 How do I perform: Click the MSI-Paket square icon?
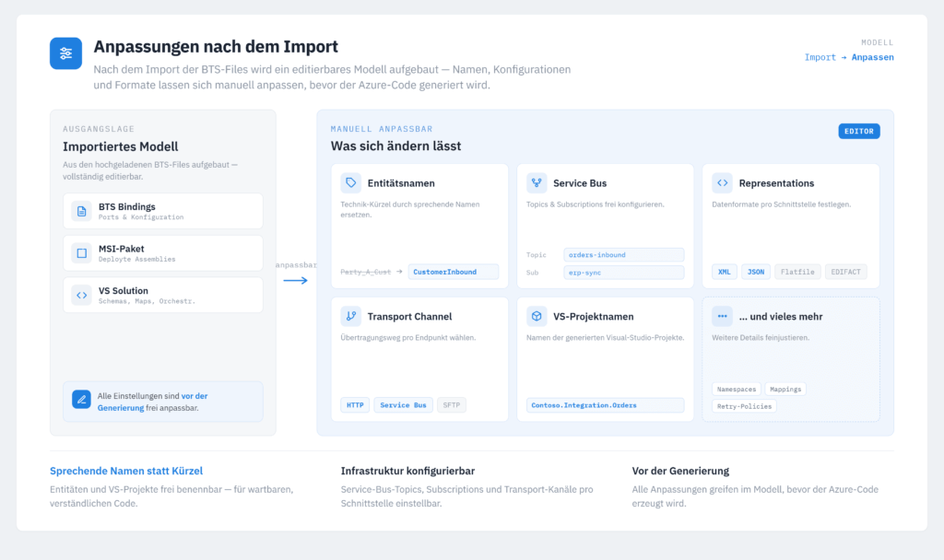[81, 253]
